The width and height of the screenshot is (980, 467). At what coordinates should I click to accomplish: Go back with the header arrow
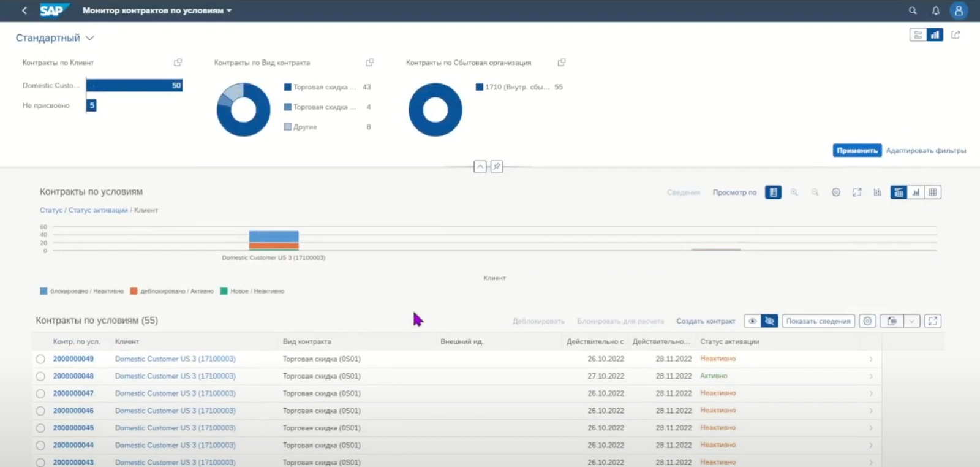pos(24,10)
